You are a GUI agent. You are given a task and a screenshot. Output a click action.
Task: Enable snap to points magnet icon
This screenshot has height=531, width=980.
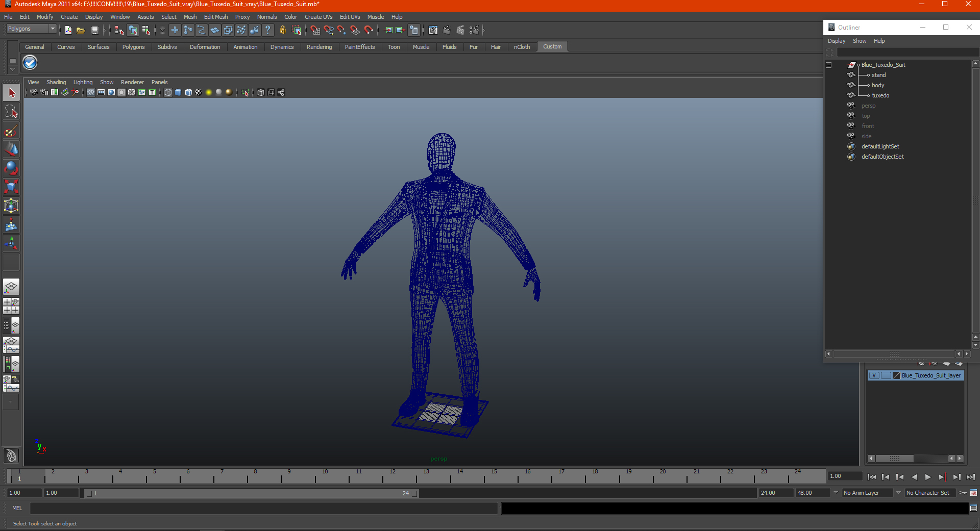click(341, 31)
